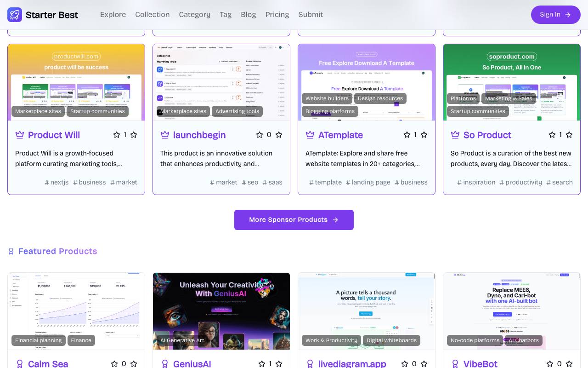The image size is (588, 368).
Task: Select the Advertising tools badge on launchbegin
Action: (237, 111)
